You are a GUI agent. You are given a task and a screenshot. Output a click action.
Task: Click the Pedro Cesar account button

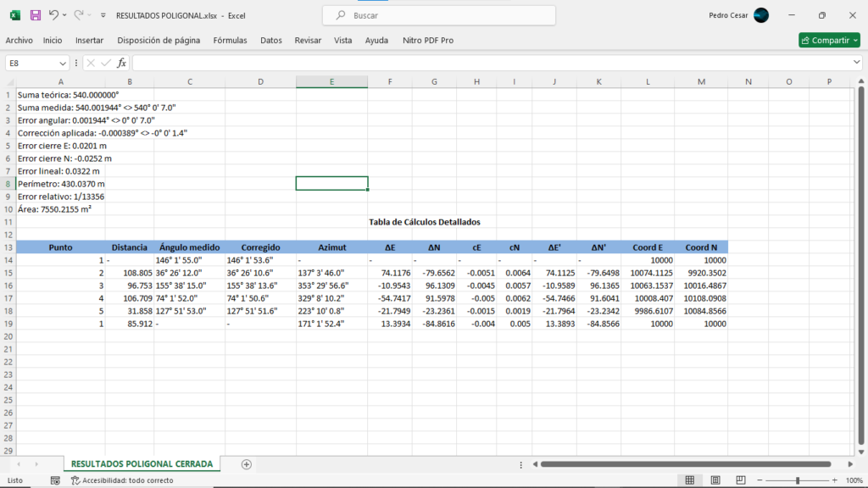(737, 15)
